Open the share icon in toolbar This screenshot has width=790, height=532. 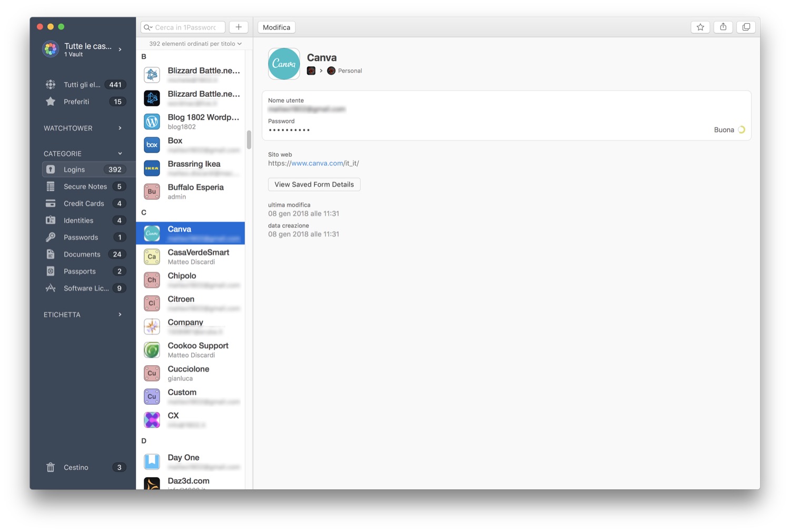pos(723,27)
